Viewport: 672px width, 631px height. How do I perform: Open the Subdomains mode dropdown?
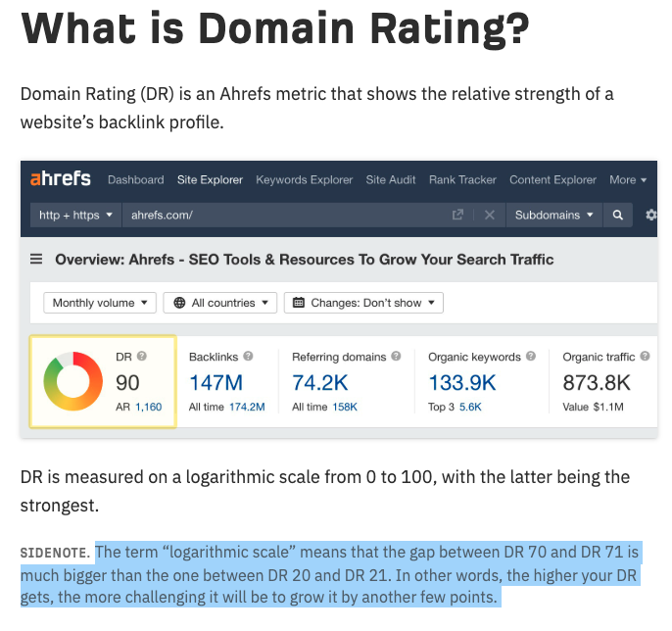coord(553,215)
